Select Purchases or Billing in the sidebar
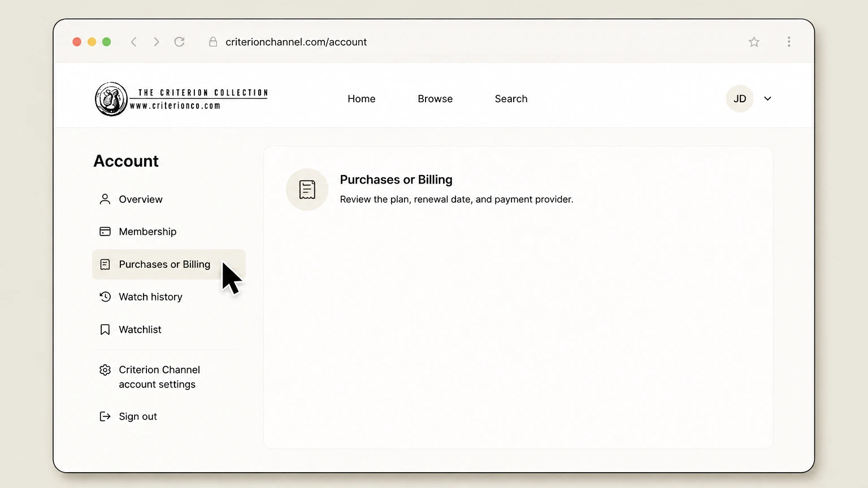Viewport: 868px width, 488px height. click(x=168, y=264)
